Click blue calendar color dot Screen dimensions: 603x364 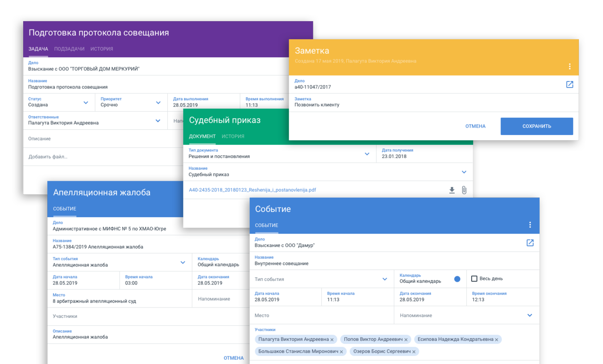pyautogui.click(x=457, y=279)
